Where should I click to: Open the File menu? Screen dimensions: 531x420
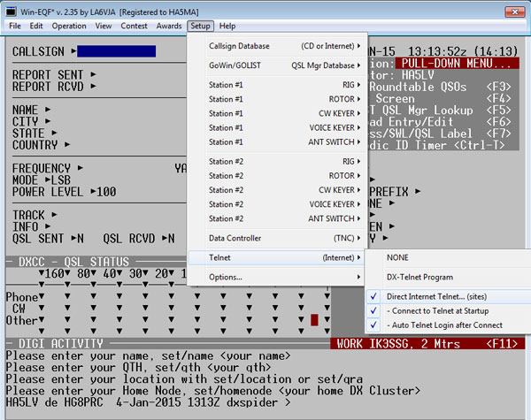(15, 26)
